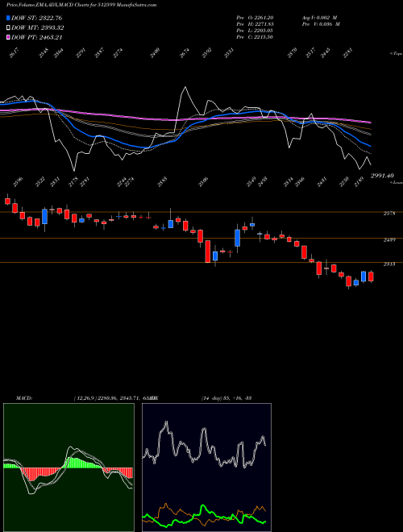Click the 'Pre O: 2261.20' open value
This screenshot has width=403, height=532.
255,18
